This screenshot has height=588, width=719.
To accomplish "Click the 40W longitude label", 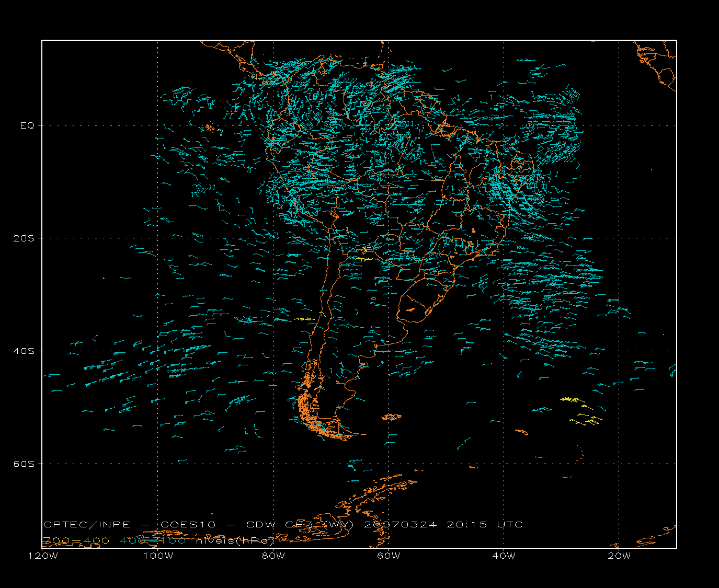I will [504, 556].
